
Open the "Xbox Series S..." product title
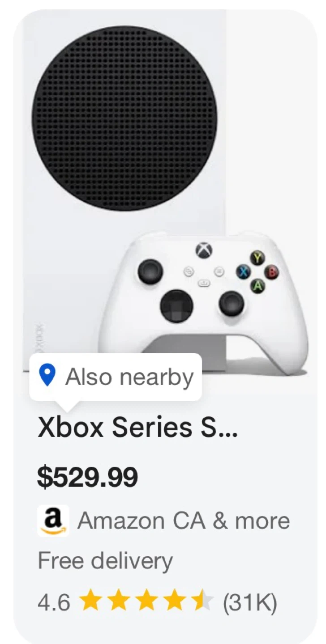pos(137,428)
